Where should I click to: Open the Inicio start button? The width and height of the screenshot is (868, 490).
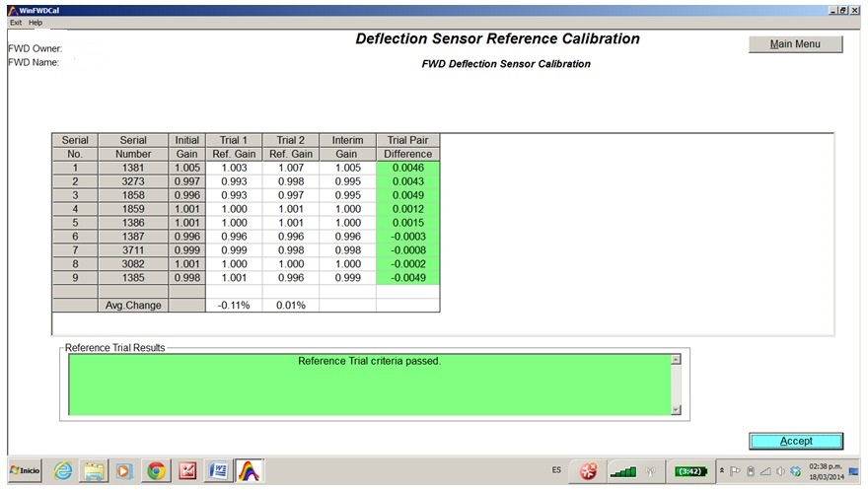click(x=25, y=471)
